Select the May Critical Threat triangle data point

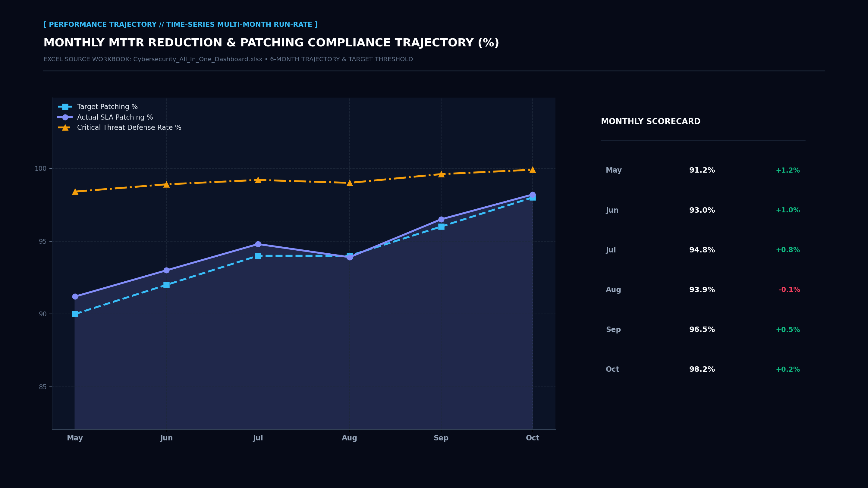tap(75, 191)
